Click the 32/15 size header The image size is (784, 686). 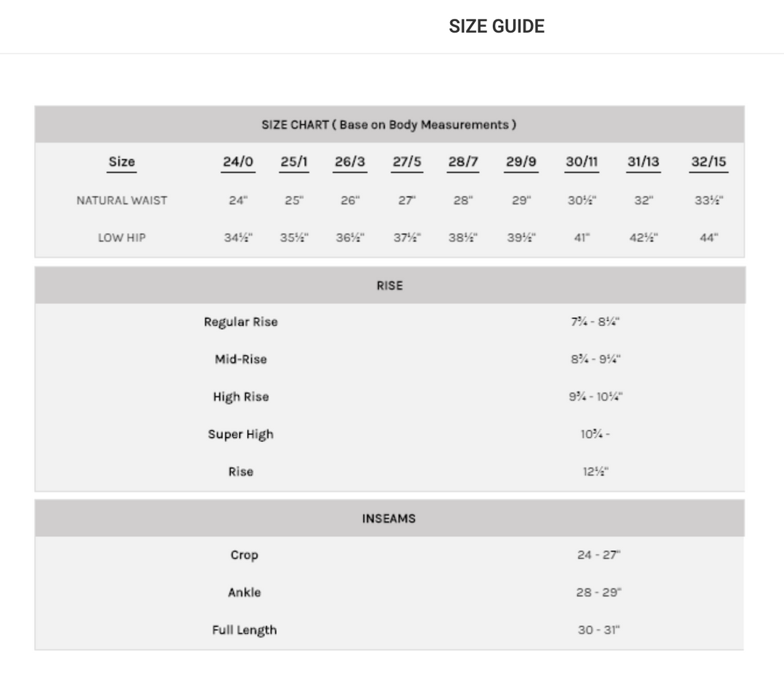[709, 162]
